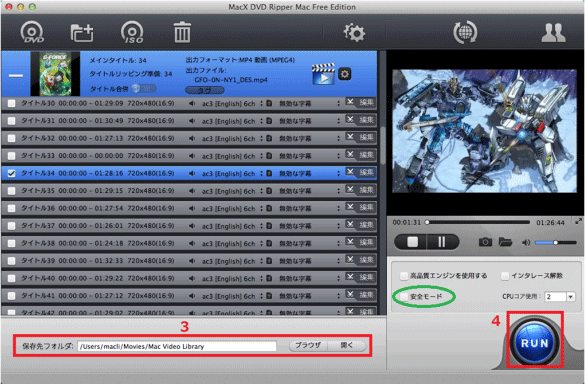Viewport: 585px width, 384px height.
Task: Click the ブラウザ browse button
Action: click(x=308, y=346)
